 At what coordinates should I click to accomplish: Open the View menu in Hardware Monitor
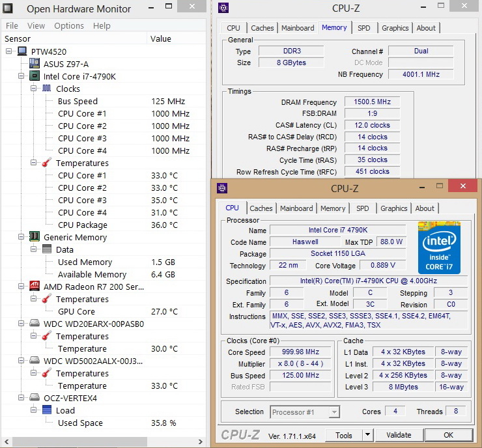(x=36, y=26)
